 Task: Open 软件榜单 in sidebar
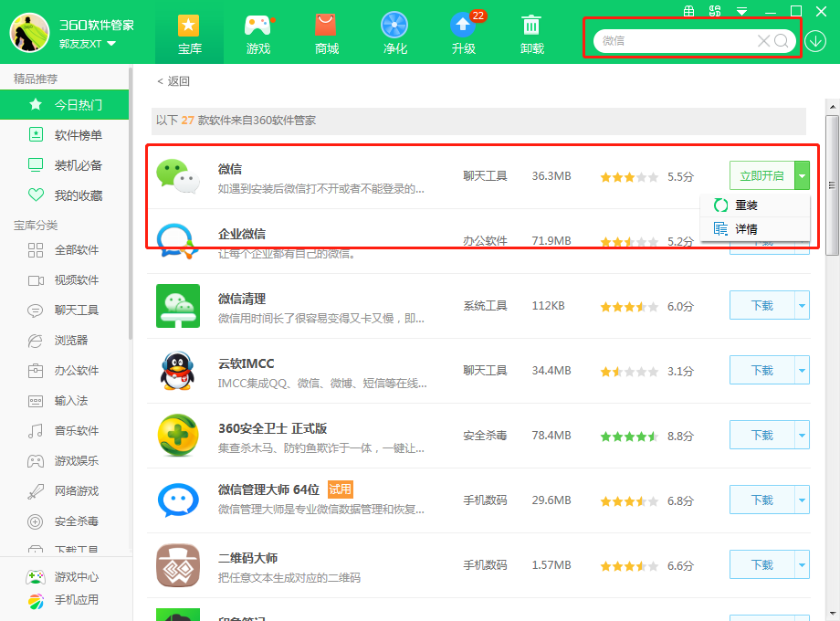[64, 135]
